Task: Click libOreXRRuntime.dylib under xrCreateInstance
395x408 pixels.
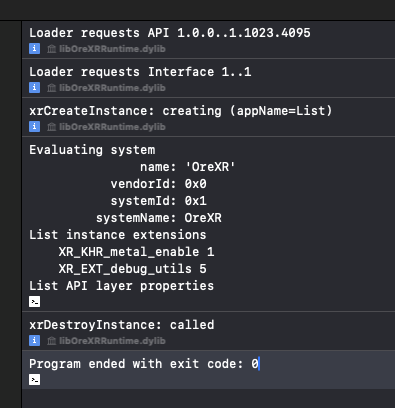Action: 112,127
